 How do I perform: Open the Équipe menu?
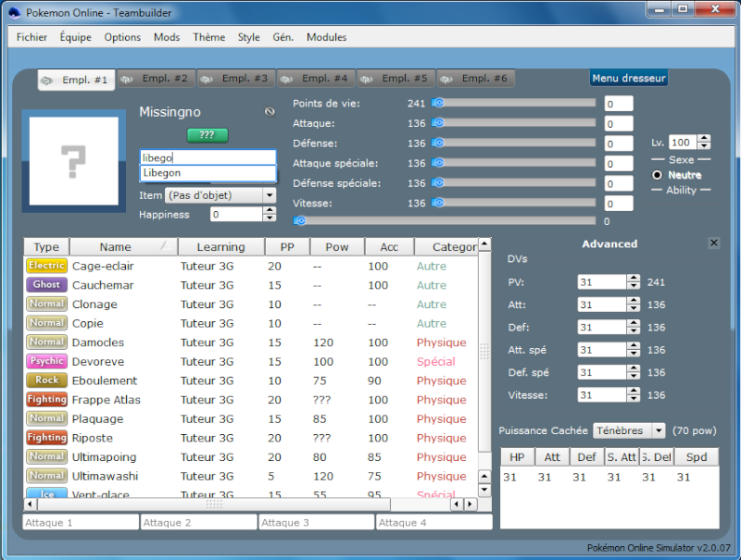76,37
